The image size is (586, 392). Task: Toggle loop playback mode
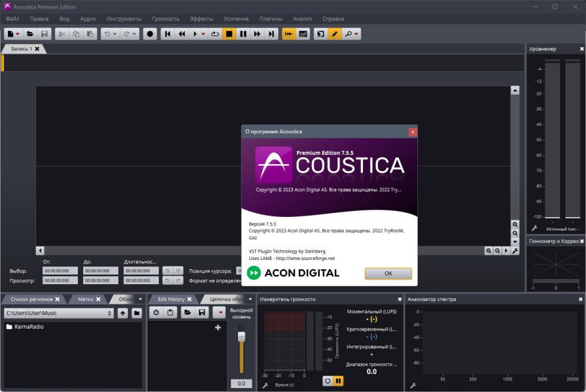coord(215,34)
